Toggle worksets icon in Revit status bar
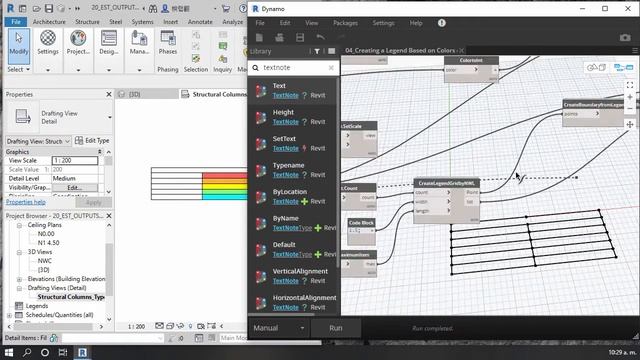Image resolution: width=640 pixels, height=360 pixels. coord(54,338)
